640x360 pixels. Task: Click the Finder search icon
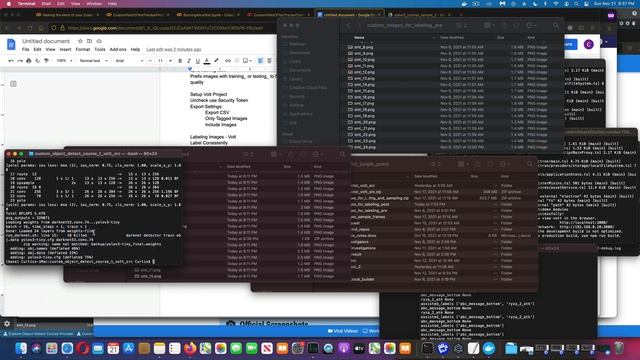click(x=556, y=25)
